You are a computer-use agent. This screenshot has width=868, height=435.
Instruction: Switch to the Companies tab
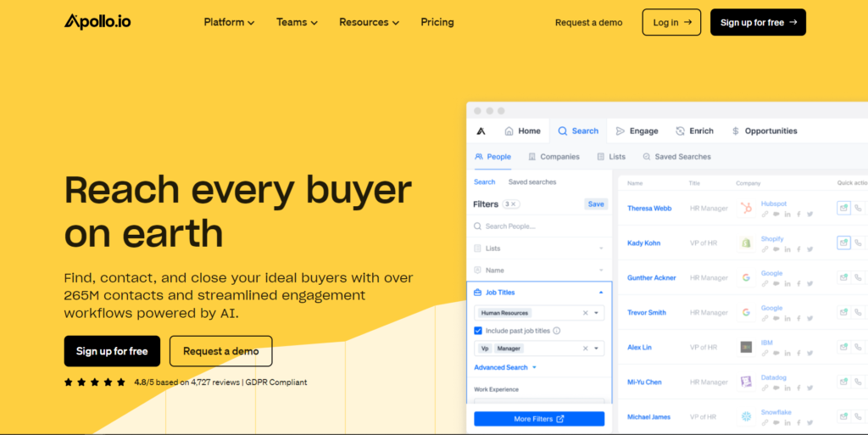coord(554,157)
